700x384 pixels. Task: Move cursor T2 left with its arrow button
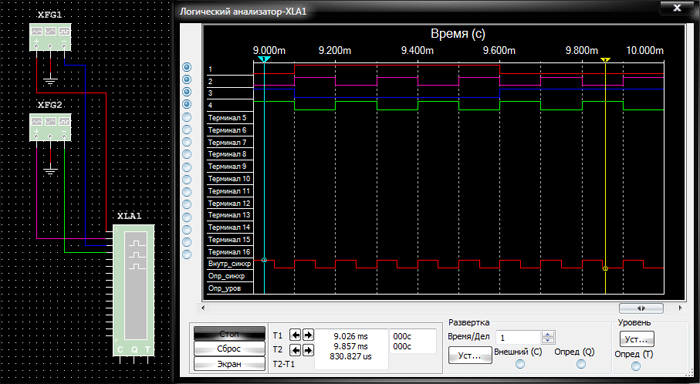pyautogui.click(x=295, y=350)
